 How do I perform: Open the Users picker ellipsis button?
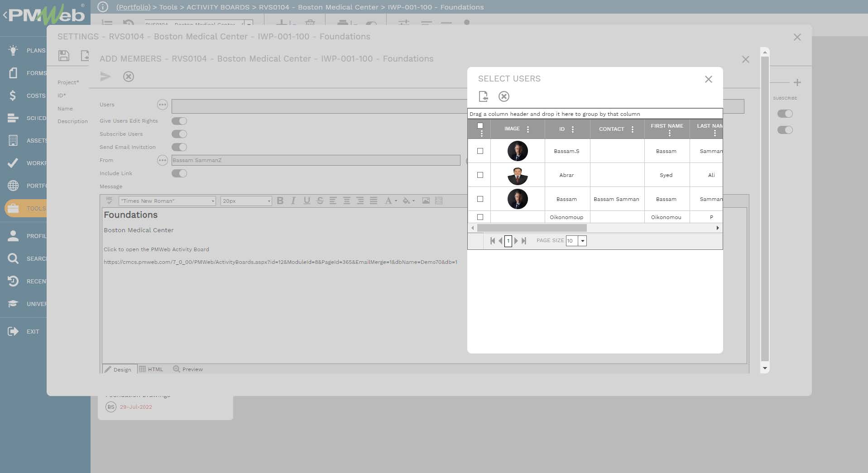[162, 105]
